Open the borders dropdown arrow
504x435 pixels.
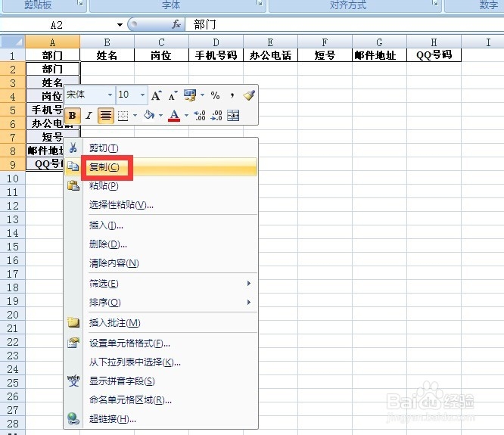(135, 115)
